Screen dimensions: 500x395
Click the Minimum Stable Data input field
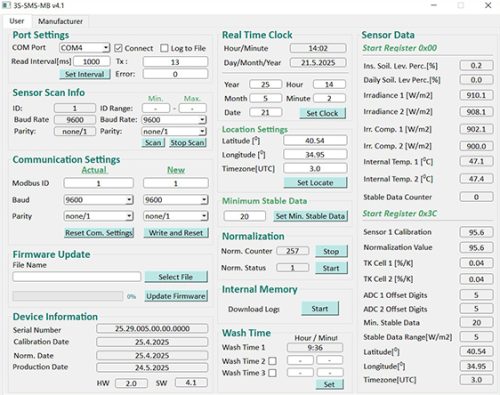245,216
